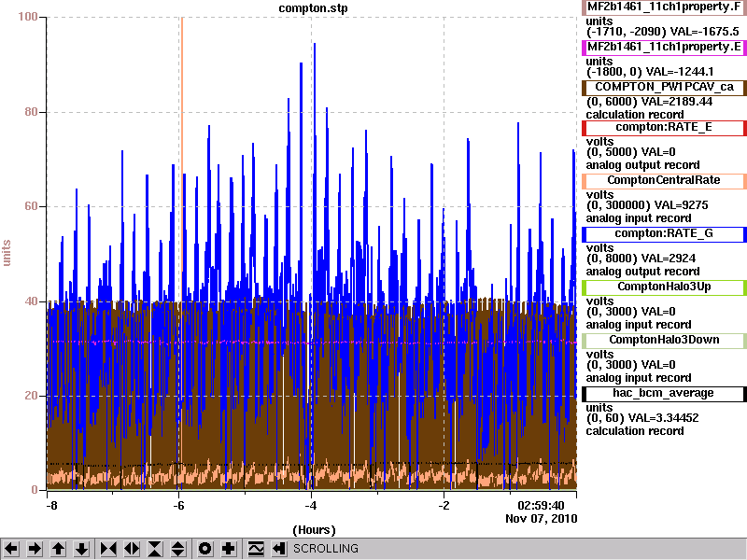Click the 60 y-axis tick label
This screenshot has height=560, width=747.
tap(31, 206)
